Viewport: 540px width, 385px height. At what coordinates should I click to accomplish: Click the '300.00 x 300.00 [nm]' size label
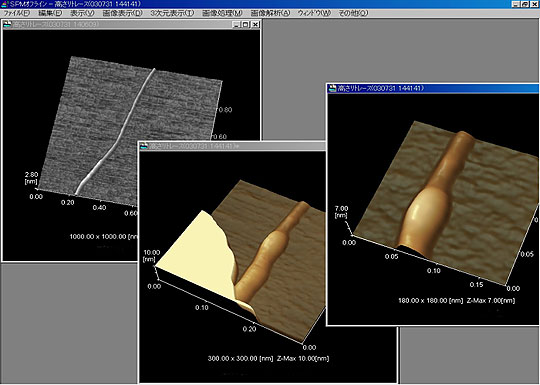pyautogui.click(x=241, y=358)
